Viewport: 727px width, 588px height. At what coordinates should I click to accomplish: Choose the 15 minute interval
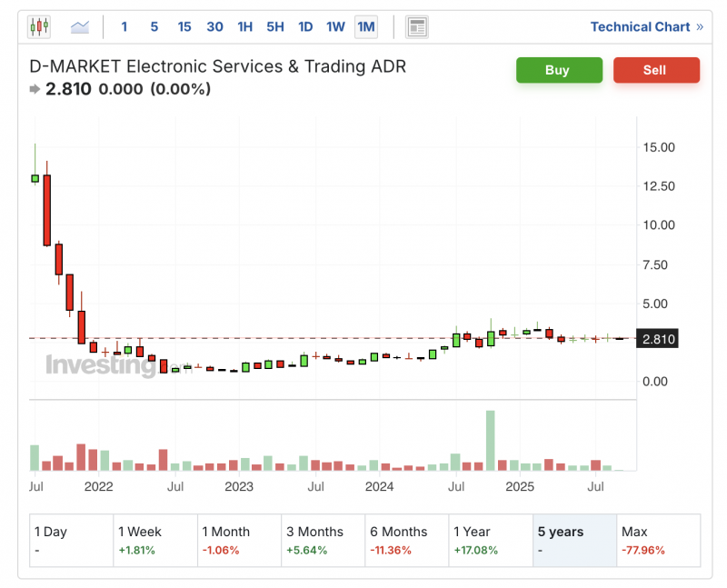[184, 27]
